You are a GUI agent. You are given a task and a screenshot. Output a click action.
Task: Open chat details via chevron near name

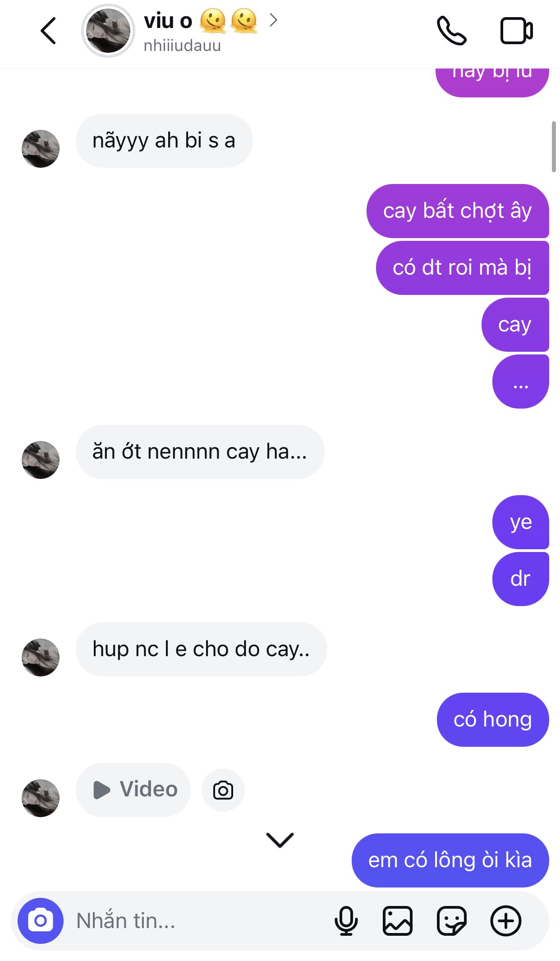[x=273, y=20]
